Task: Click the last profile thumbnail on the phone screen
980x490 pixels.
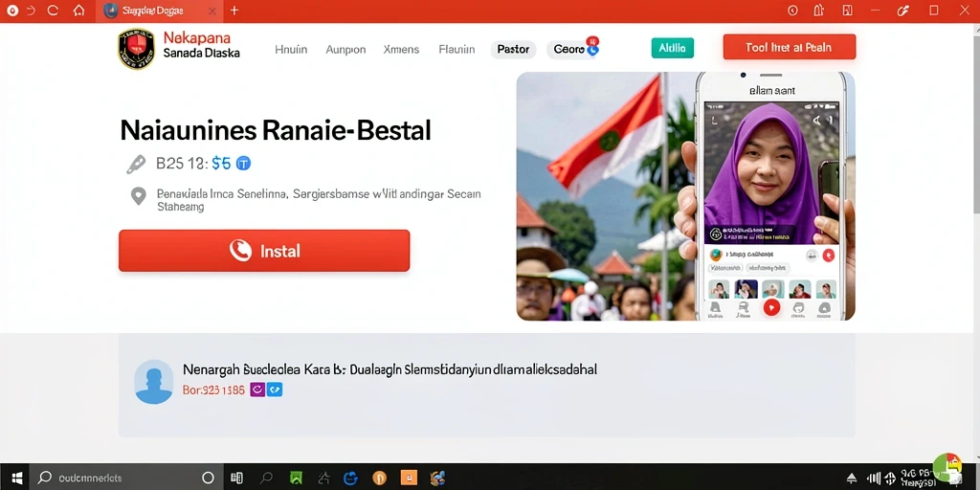Action: (x=826, y=289)
